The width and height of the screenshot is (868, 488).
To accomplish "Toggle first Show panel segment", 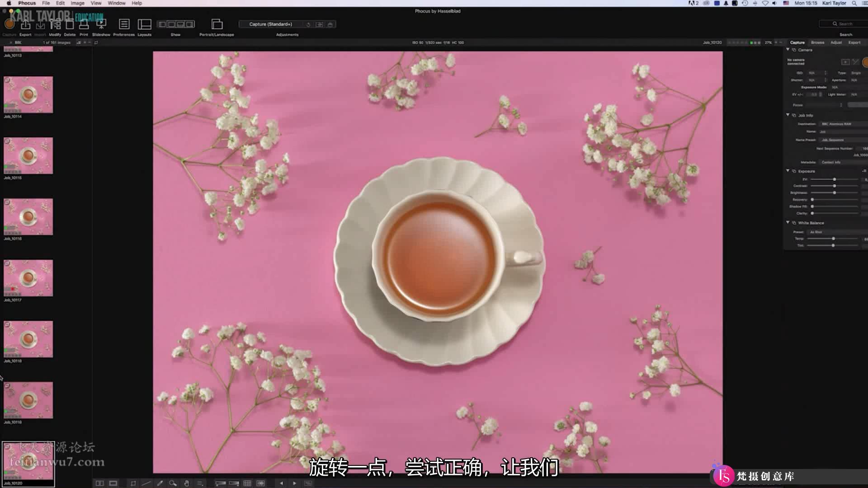I will [162, 24].
